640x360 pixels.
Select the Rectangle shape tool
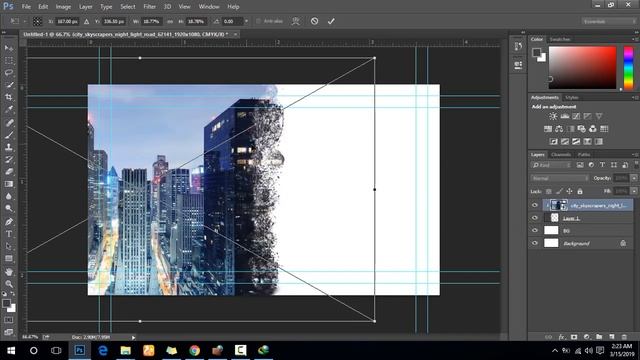9,258
